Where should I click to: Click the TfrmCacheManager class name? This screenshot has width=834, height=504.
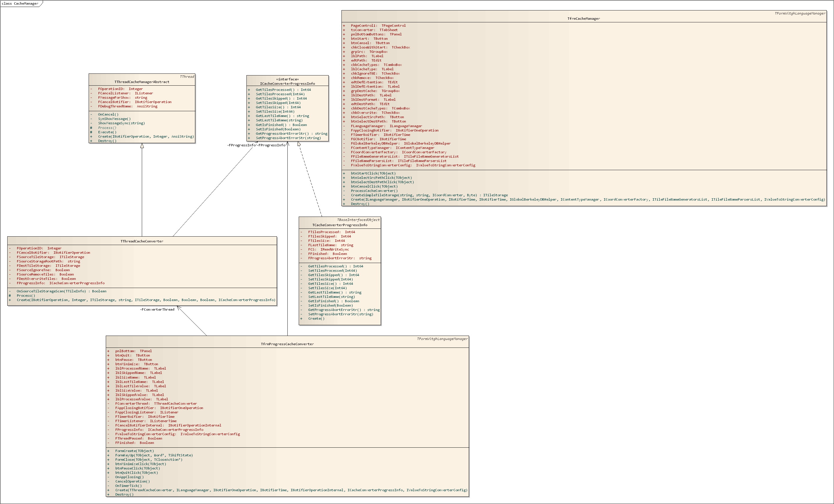(584, 19)
